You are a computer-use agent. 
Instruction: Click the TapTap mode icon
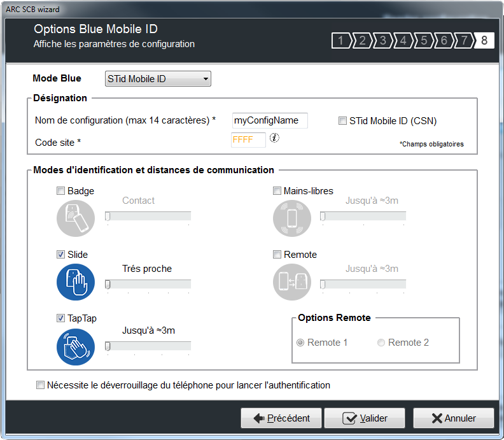point(76,346)
